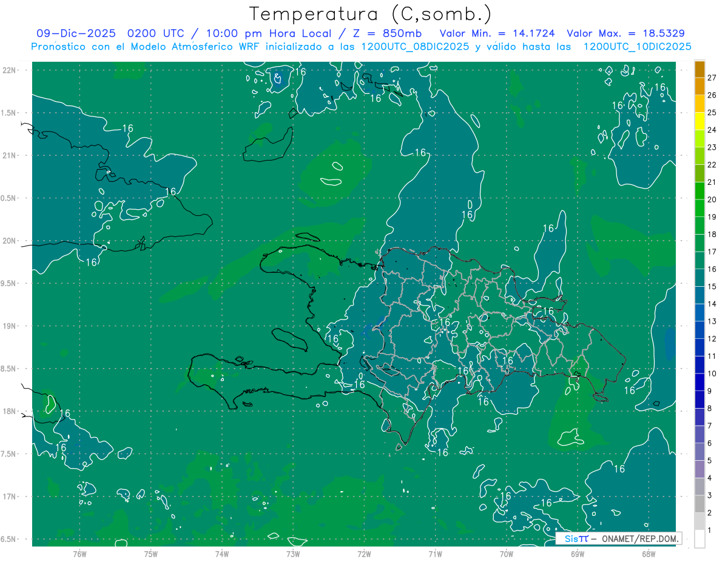This screenshot has width=728, height=562.
Task: Click the '69W' longitude axis label
Action: [578, 554]
